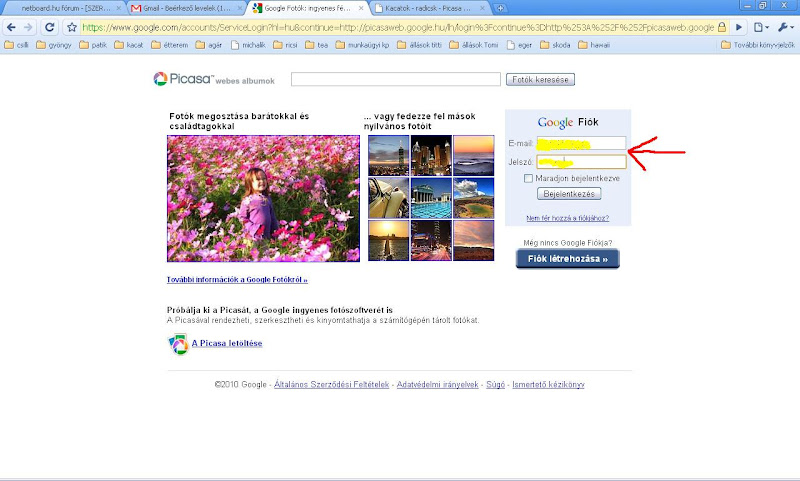The width and height of the screenshot is (800, 481).
Task: Open the kacat bookmark folder
Action: pos(129,45)
